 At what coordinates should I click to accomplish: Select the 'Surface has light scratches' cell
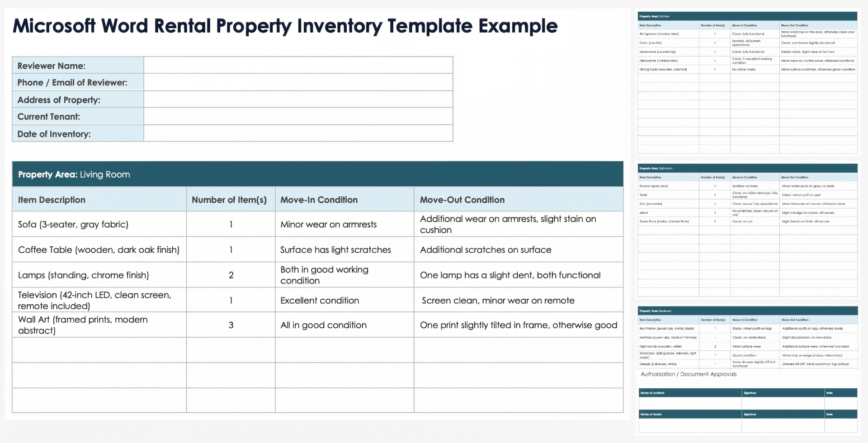(344, 250)
